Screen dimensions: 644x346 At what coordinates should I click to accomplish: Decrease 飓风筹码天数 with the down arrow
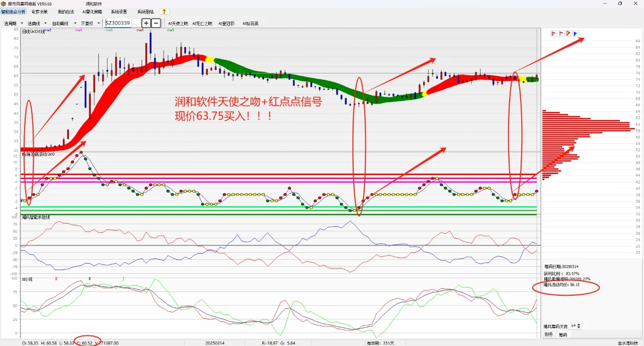[579, 327]
